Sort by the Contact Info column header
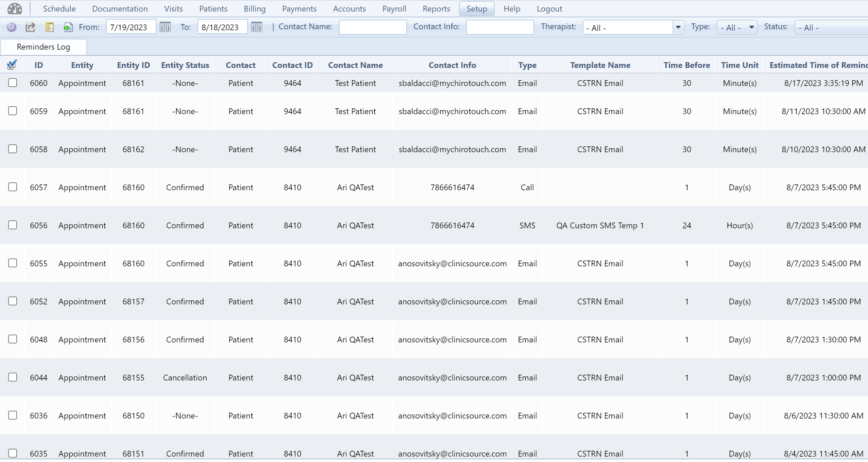 452,65
